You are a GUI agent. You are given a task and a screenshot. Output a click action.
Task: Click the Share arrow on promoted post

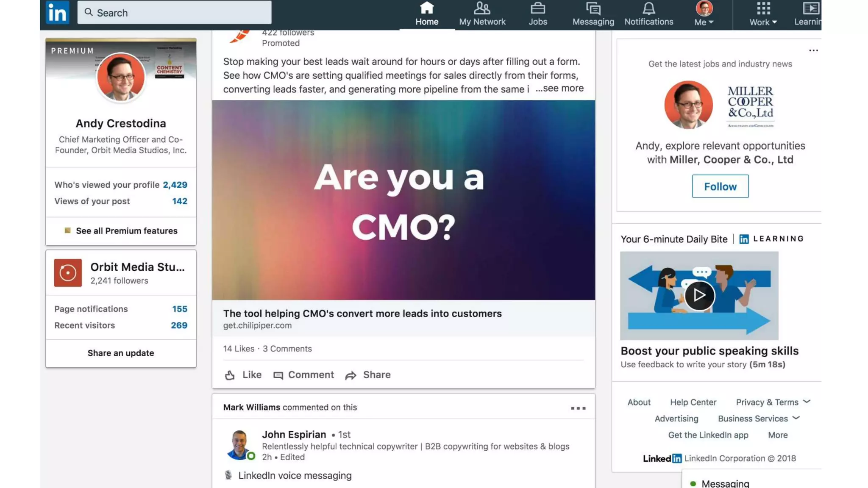351,375
